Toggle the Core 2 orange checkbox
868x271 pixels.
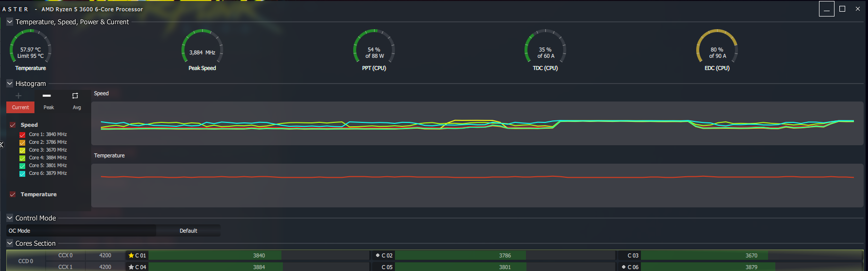(22, 143)
